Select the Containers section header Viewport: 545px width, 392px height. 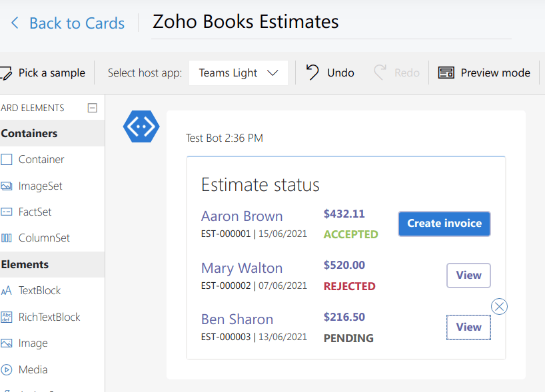coord(52,133)
